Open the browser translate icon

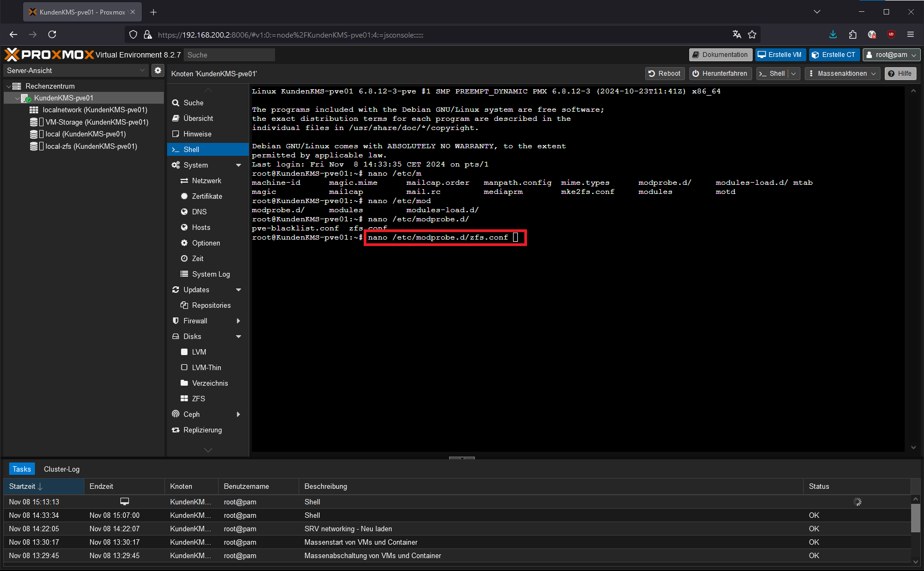(737, 34)
